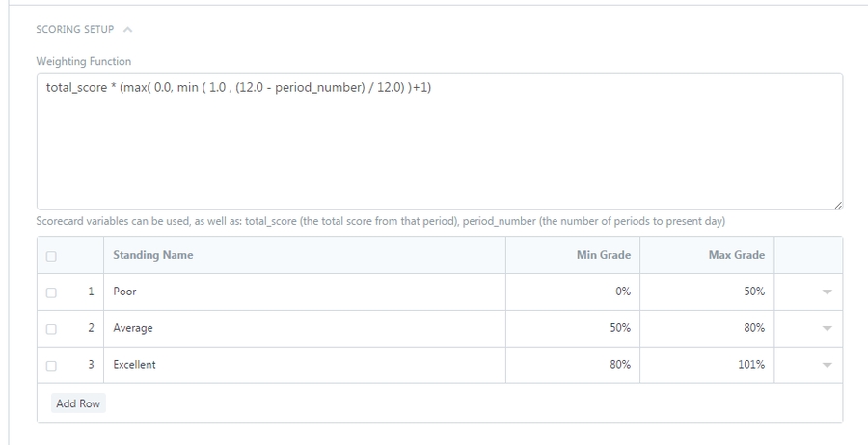Edit the Average standing name cell
The width and height of the screenshot is (868, 445).
(304, 328)
